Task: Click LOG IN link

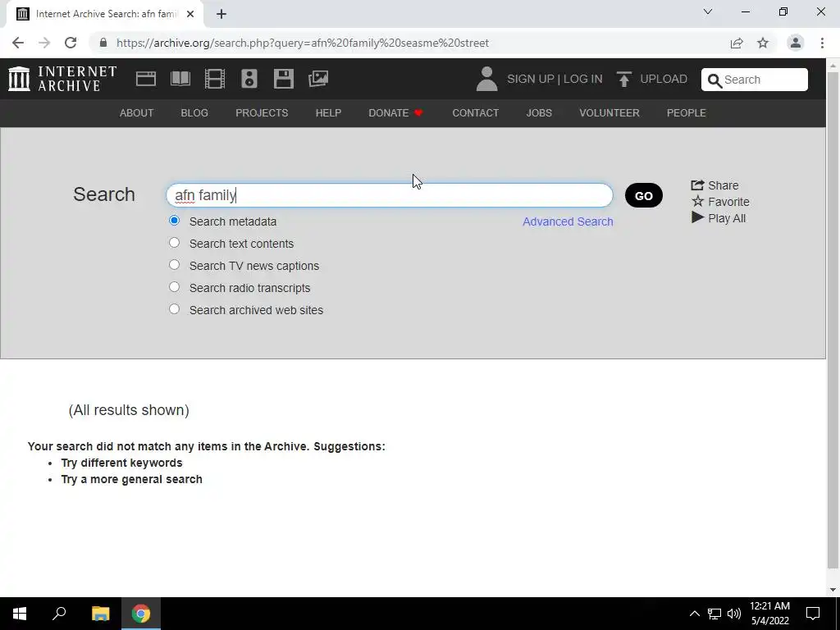Action: point(583,79)
